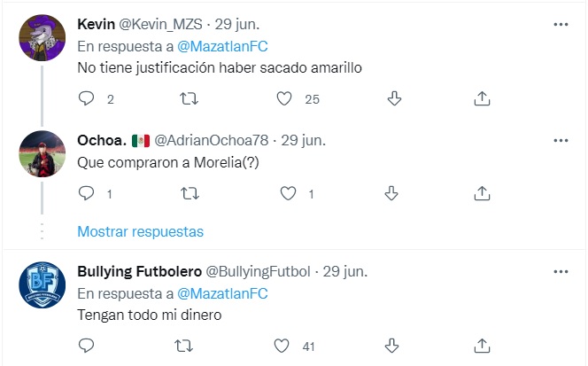Reply to Kevin's tweet

tap(86, 99)
